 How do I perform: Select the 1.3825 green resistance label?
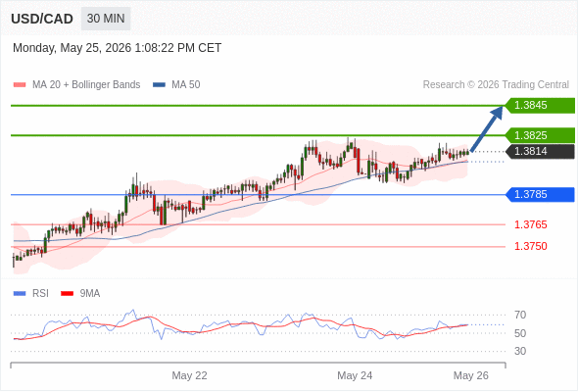(540, 135)
